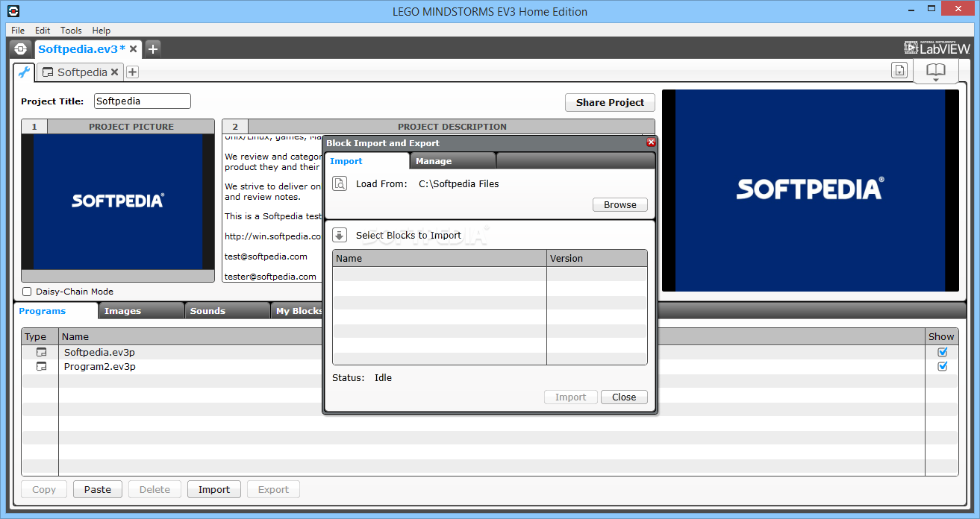Close the Softpedia program tab
This screenshot has height=519, width=980.
tap(115, 72)
